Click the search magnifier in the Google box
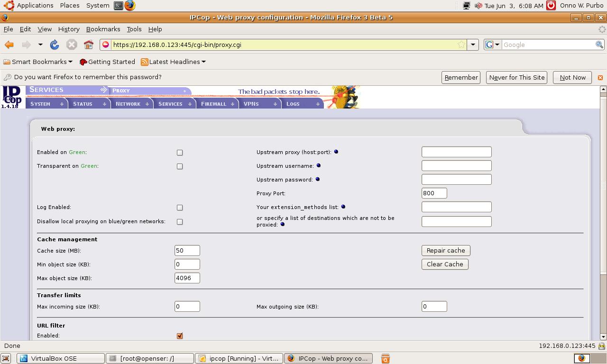The width and height of the screenshot is (607, 364). coord(599,45)
